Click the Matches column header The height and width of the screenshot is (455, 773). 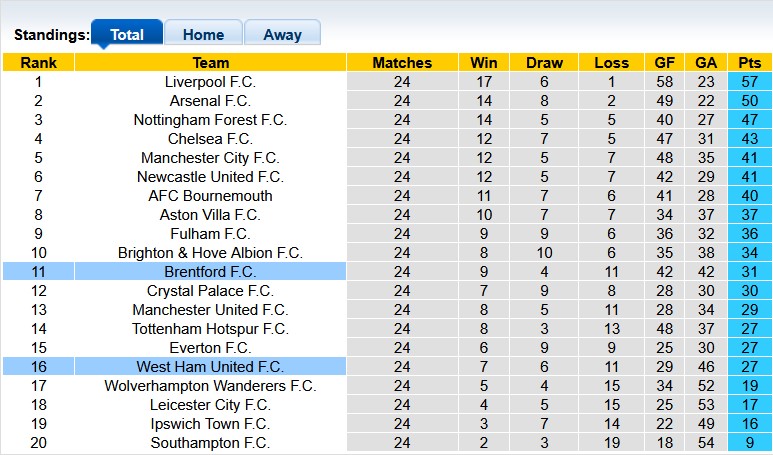click(x=401, y=63)
